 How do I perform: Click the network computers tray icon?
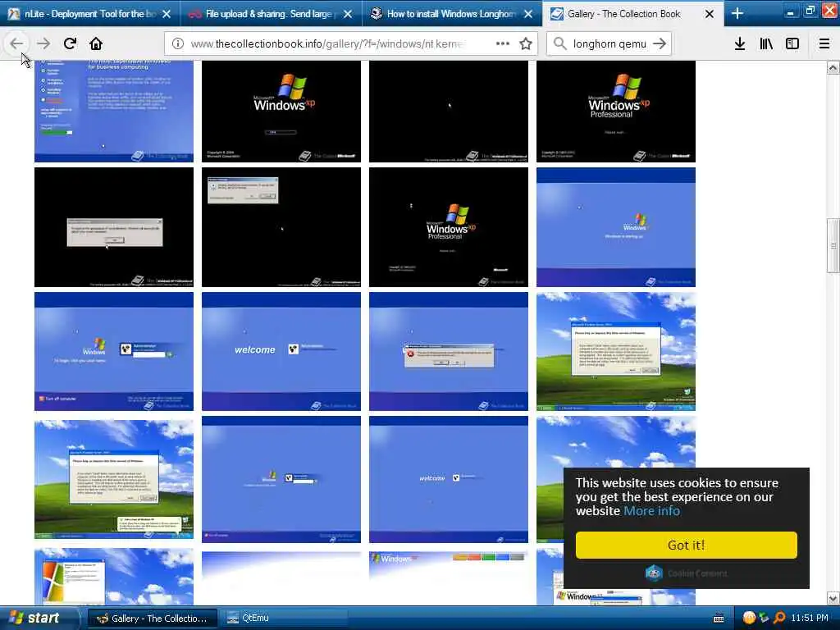764,619
